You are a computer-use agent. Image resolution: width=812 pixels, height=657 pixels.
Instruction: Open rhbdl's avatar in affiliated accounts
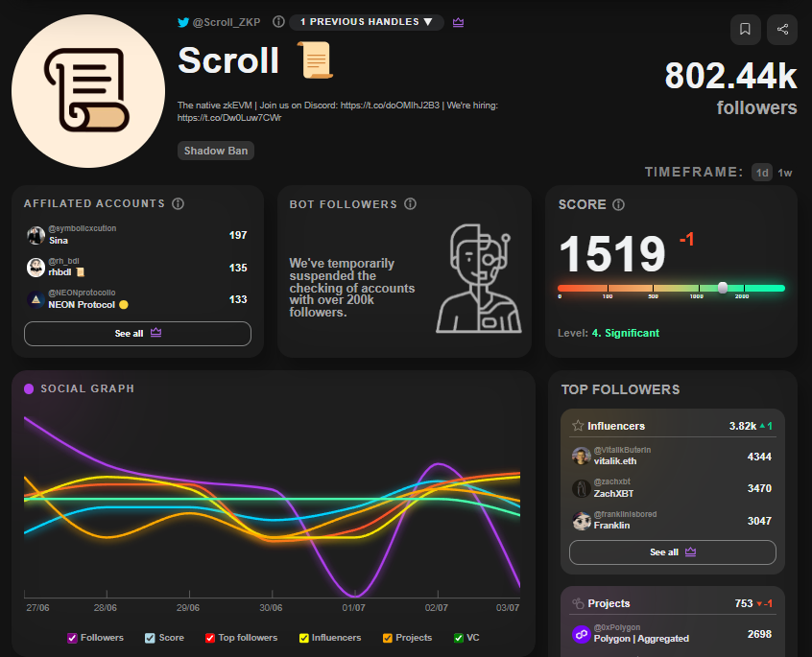[x=36, y=268]
